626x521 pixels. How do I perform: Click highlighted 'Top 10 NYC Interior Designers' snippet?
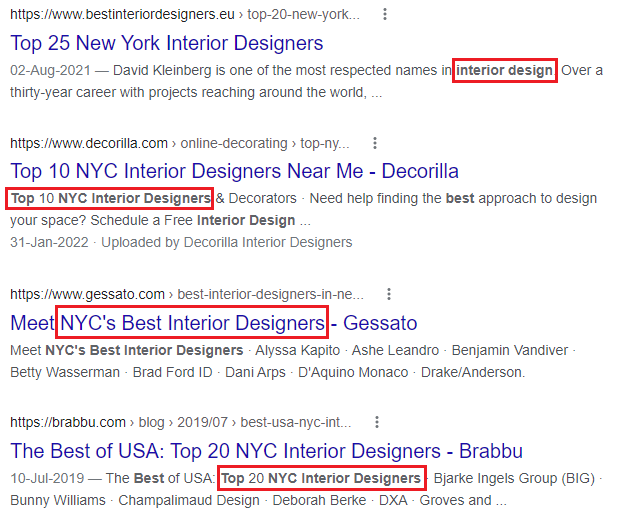(x=109, y=198)
